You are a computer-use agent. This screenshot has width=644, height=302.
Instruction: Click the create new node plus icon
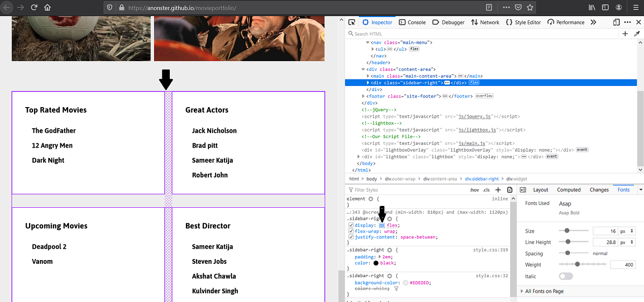pos(625,34)
